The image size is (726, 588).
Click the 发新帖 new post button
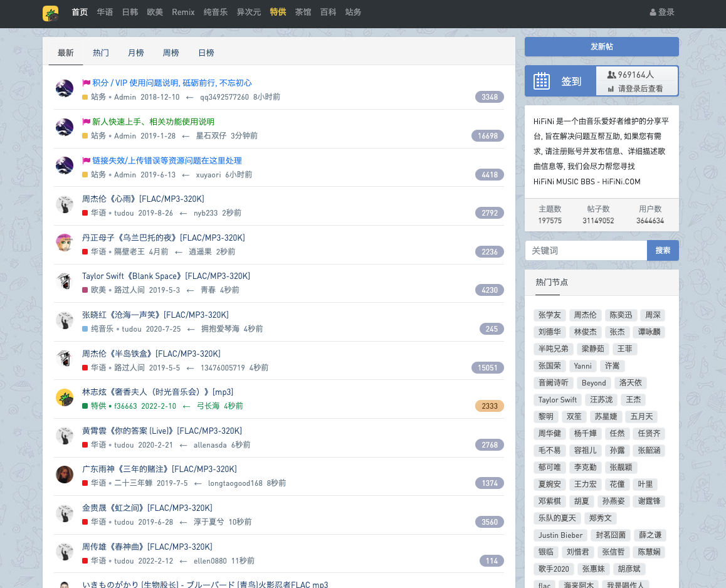(602, 47)
